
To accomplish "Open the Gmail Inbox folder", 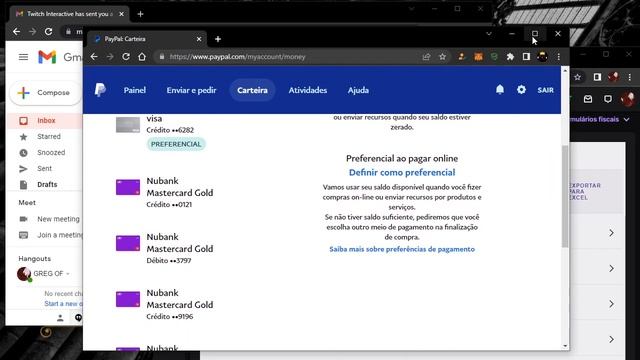I will [x=46, y=120].
